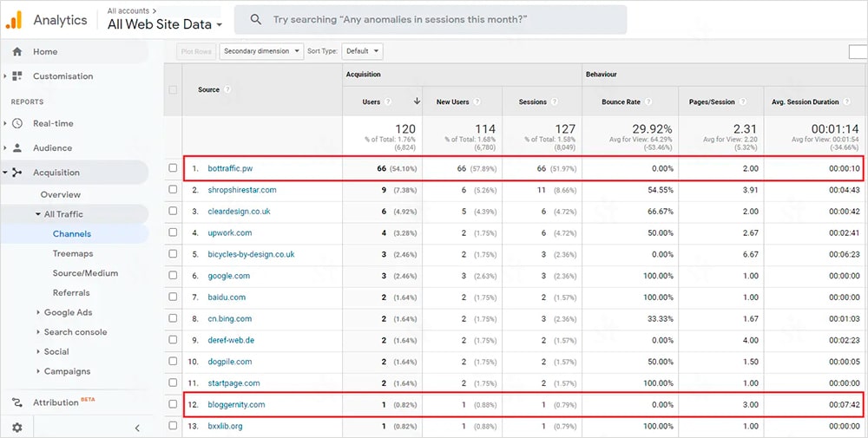Expand the Social section

38,352
